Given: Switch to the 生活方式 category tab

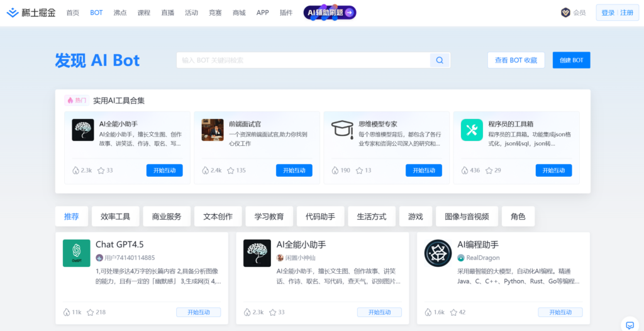Looking at the screenshot, I should pyautogui.click(x=372, y=216).
